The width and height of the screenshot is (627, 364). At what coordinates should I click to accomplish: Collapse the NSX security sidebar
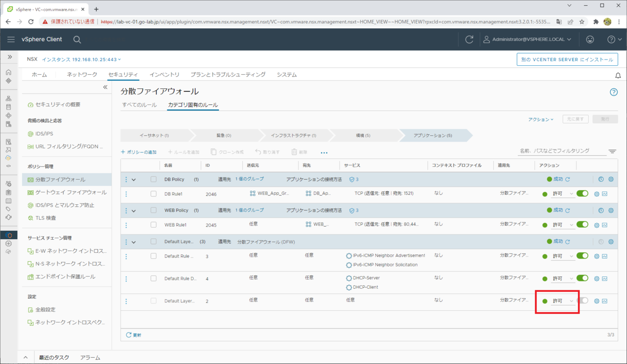pyautogui.click(x=105, y=87)
